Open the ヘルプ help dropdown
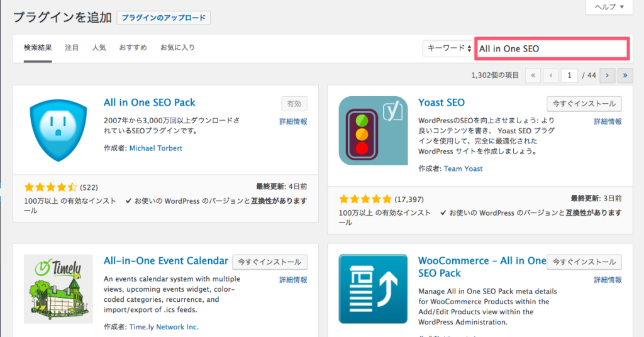644x337 pixels. click(609, 7)
